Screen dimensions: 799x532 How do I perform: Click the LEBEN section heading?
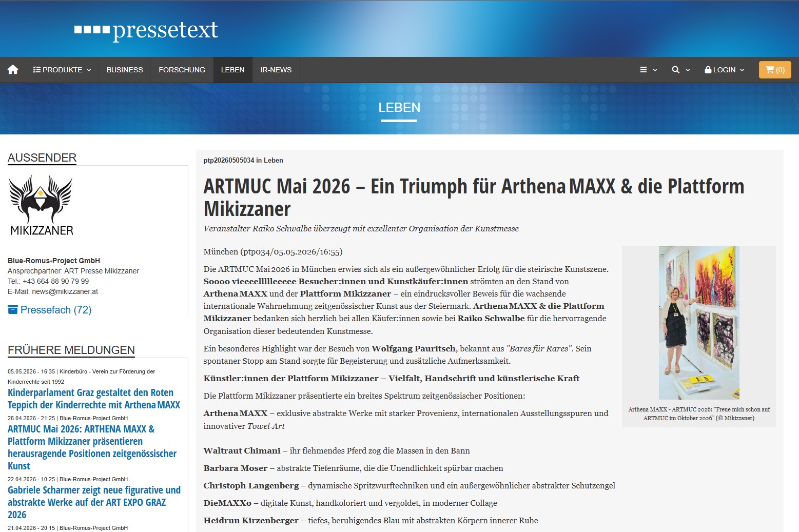pos(399,107)
